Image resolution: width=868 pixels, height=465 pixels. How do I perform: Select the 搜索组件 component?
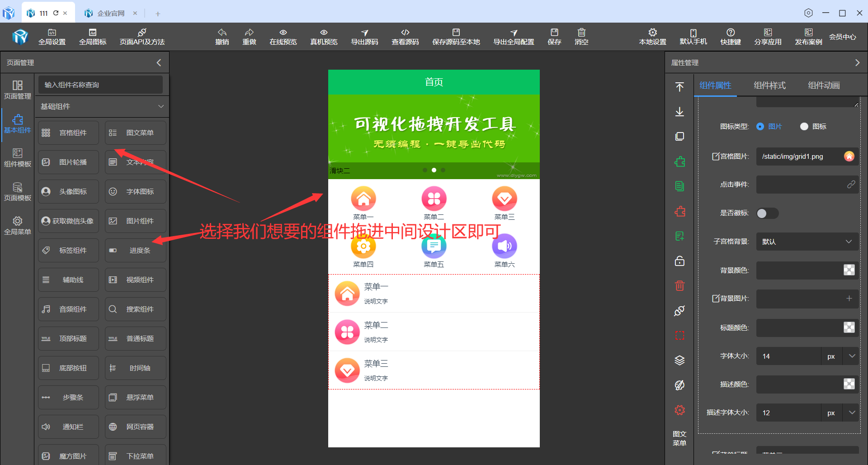pyautogui.click(x=135, y=309)
